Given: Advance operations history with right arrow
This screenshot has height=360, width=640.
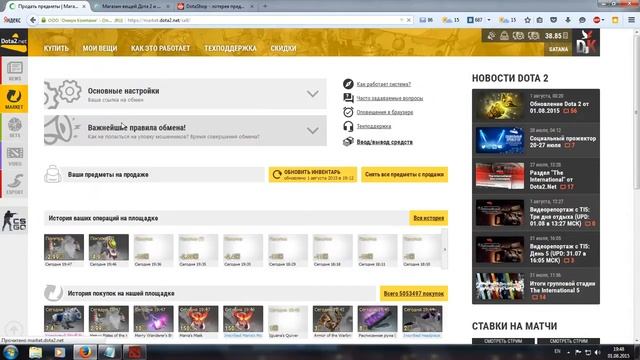Looking at the screenshot, I should 445,249.
